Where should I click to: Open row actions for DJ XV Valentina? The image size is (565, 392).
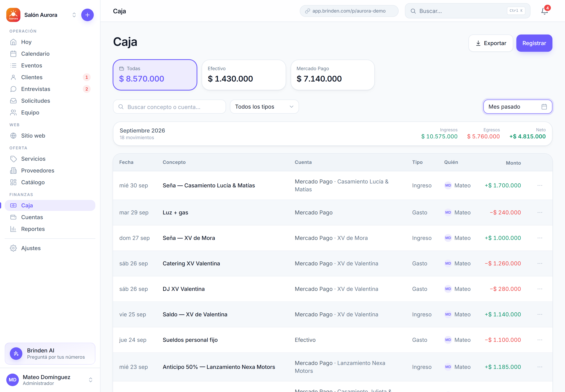540,289
